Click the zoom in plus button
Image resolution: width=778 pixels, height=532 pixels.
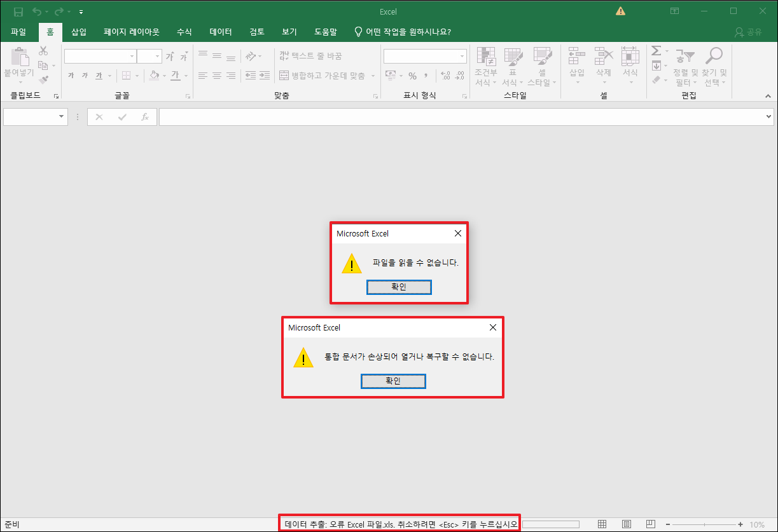pyautogui.click(x=740, y=524)
